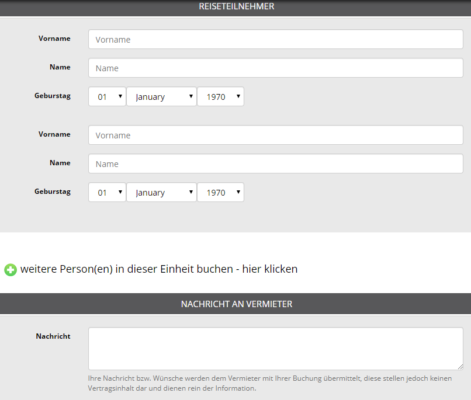Screen dimensions: 471x400
Task: Click the second traveler's Name input field
Action: pos(276,164)
